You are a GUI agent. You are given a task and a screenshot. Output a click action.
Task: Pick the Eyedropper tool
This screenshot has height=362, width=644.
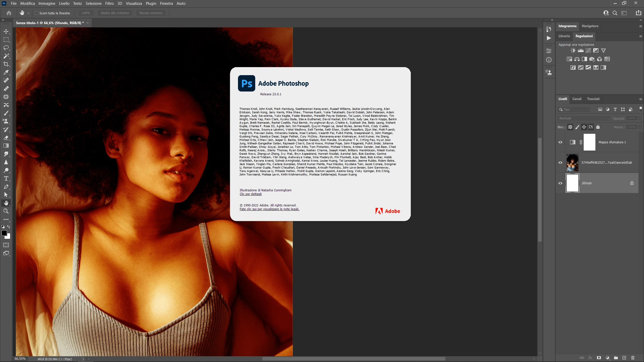click(x=6, y=72)
